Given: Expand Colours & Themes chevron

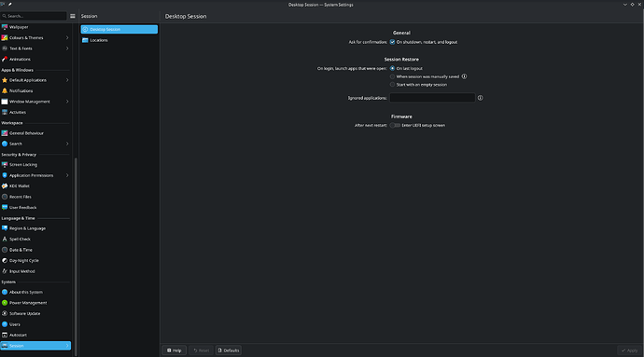Looking at the screenshot, I should point(67,38).
